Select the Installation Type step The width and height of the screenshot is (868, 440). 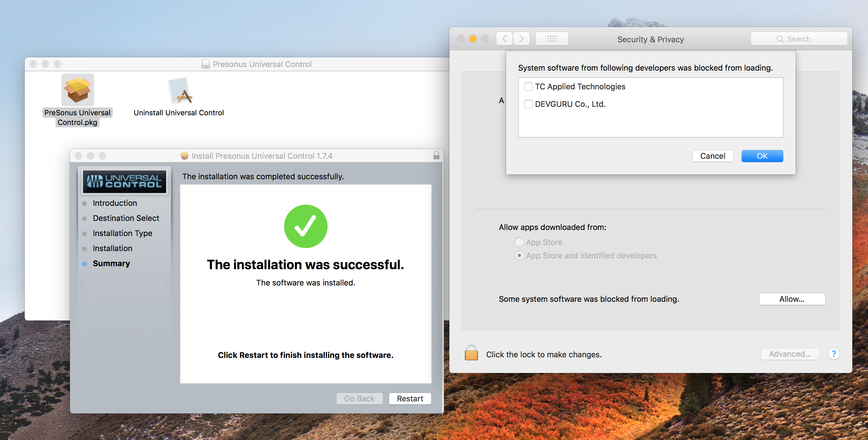(122, 233)
